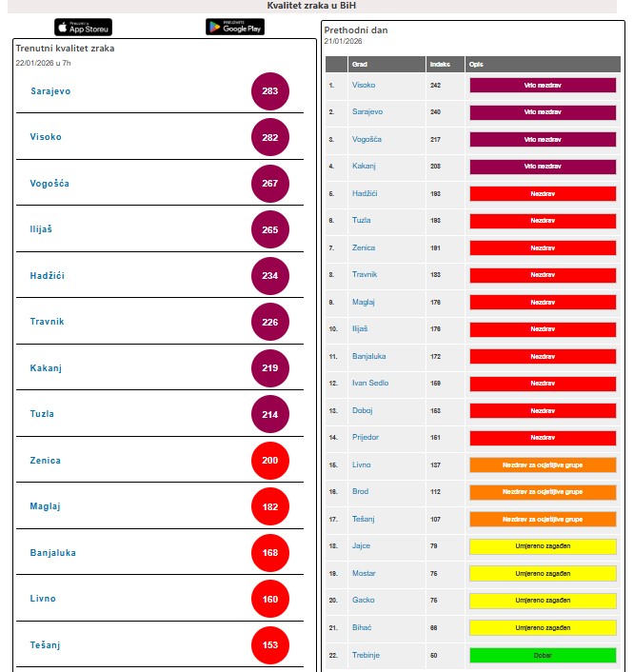The height and width of the screenshot is (672, 634).
Task: Click Livno's orange status bar in table
Action: point(543,464)
